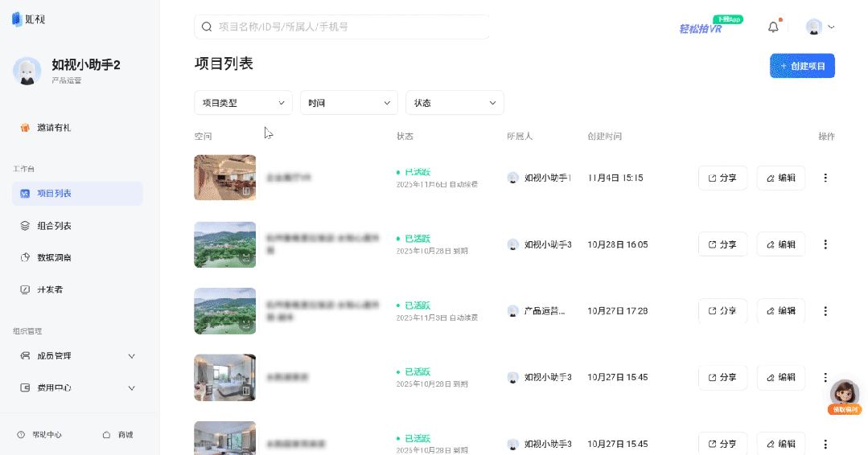Click 编辑 in 11月4日 15:15 row
The width and height of the screenshot is (868, 455).
click(780, 178)
